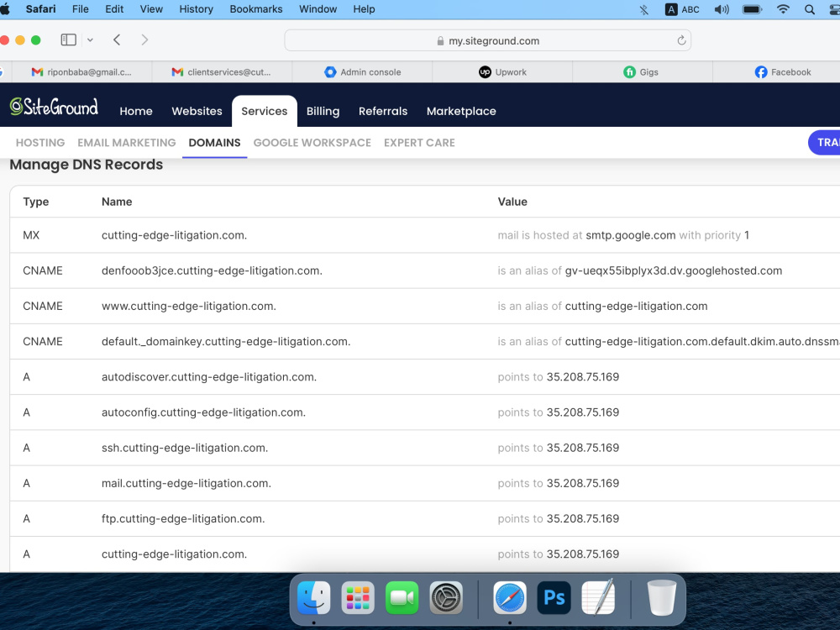Switch to the Upwork tab
Screen dimensions: 840x630
(502, 71)
